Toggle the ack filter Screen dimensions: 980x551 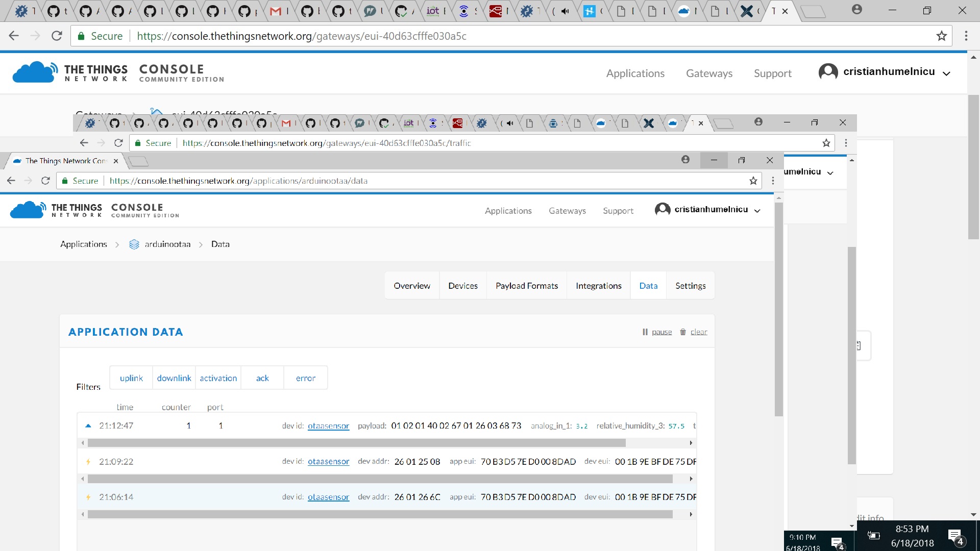(x=262, y=378)
